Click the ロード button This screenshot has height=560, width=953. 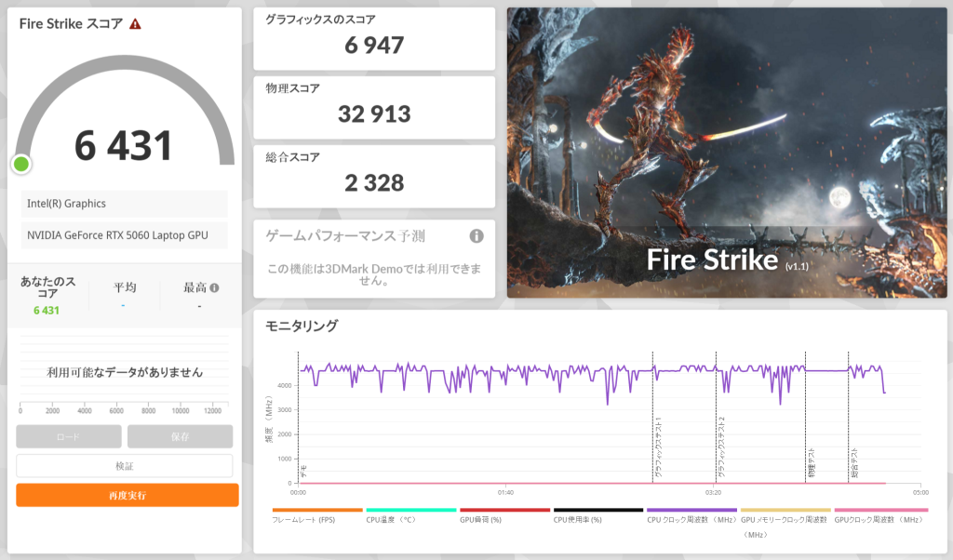point(69,436)
